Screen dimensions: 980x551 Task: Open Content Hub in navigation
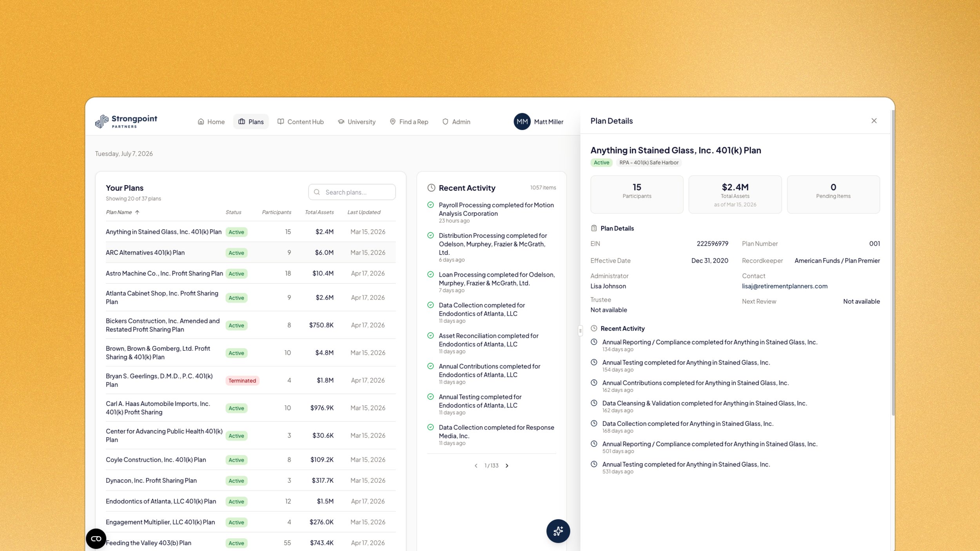click(301, 122)
